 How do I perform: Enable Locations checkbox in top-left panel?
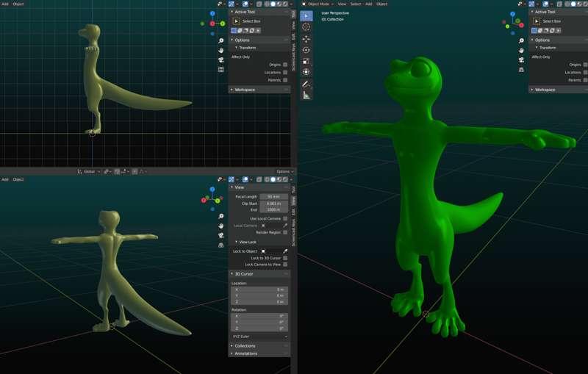(285, 72)
